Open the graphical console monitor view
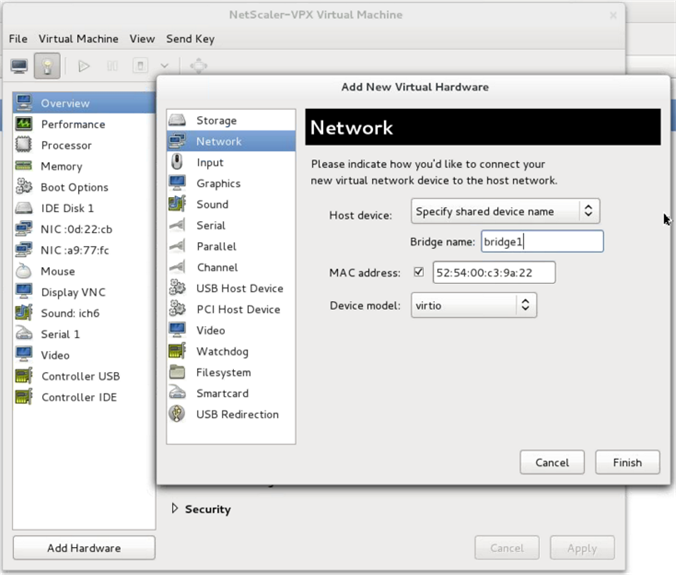This screenshot has height=576, width=677. coord(19,66)
